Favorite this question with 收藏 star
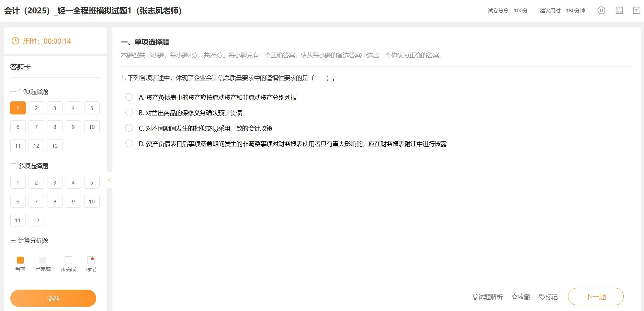 521,297
